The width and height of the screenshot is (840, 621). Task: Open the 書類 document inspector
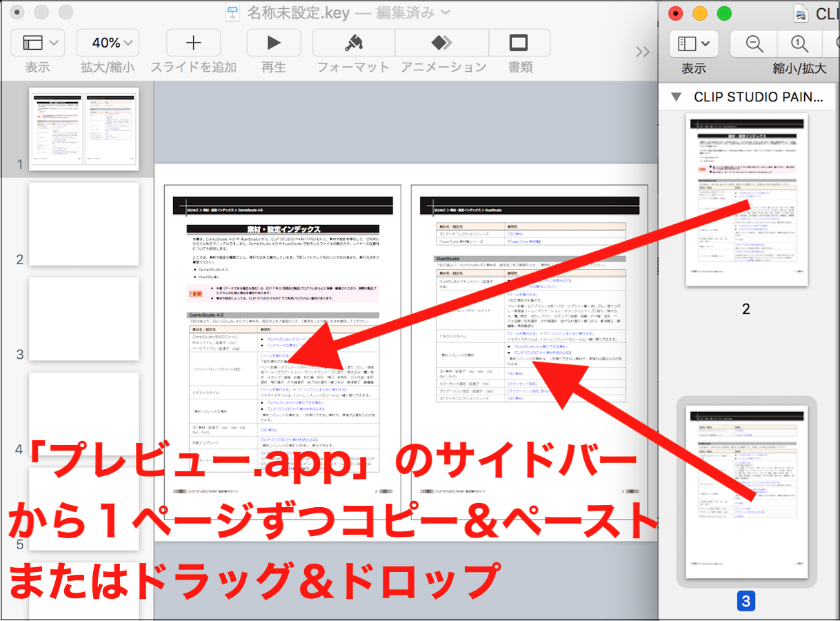pyautogui.click(x=519, y=43)
